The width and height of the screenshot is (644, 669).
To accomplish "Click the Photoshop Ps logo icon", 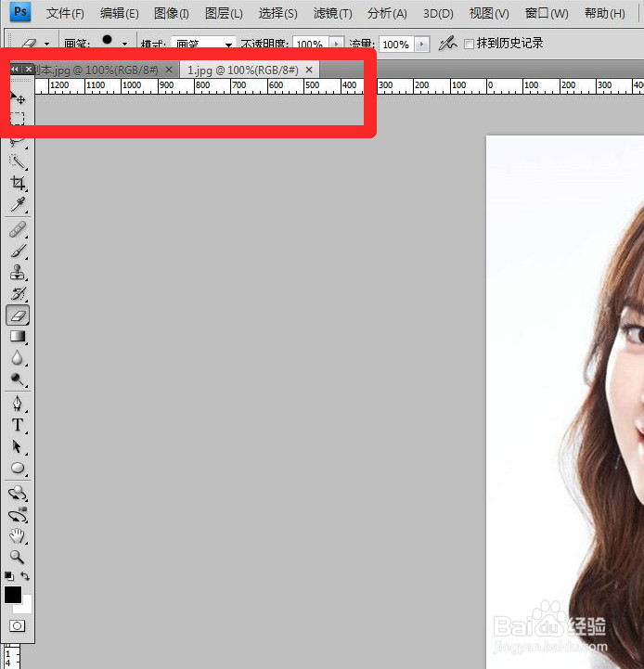I will (x=20, y=11).
